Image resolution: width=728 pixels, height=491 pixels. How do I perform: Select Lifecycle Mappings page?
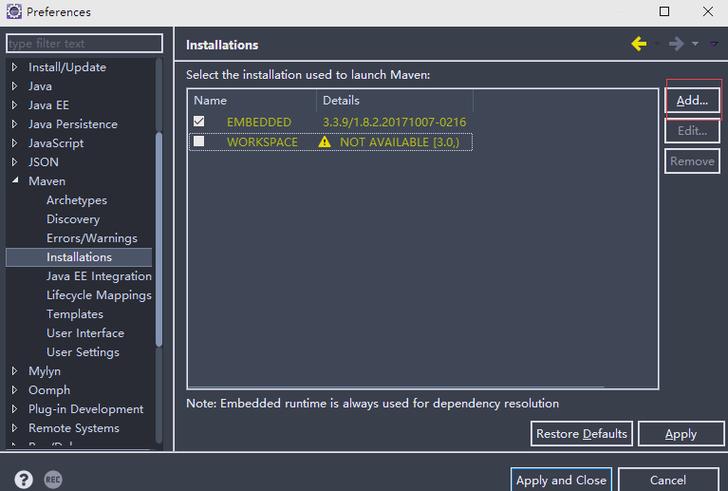(99, 295)
